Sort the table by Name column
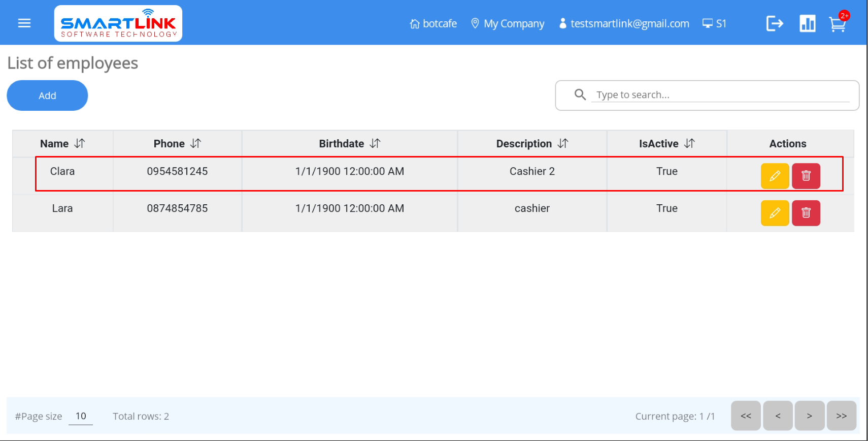 coord(80,144)
